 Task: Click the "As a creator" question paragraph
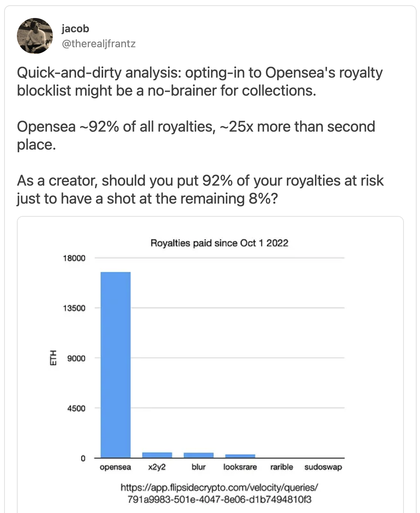(x=200, y=189)
